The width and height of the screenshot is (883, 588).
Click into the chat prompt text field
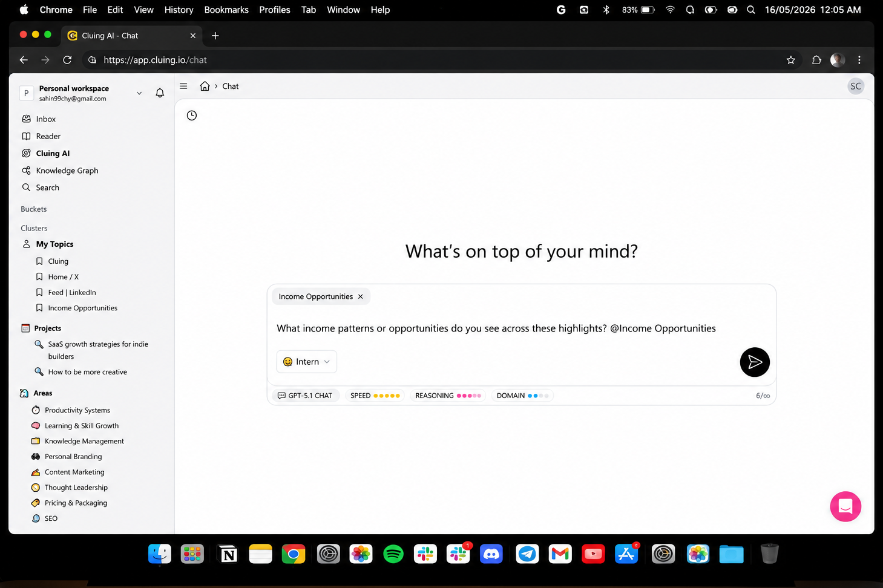coord(496,328)
